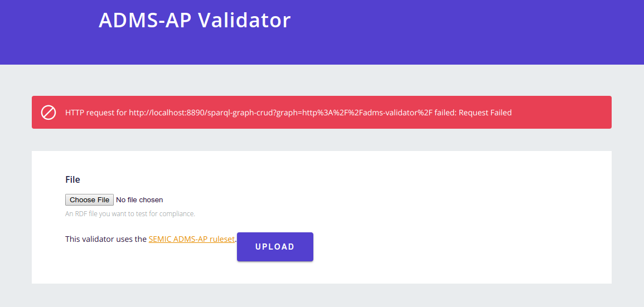Click 'HTTP request for' at start of error
Screen dimensions: 644x307
pos(96,113)
